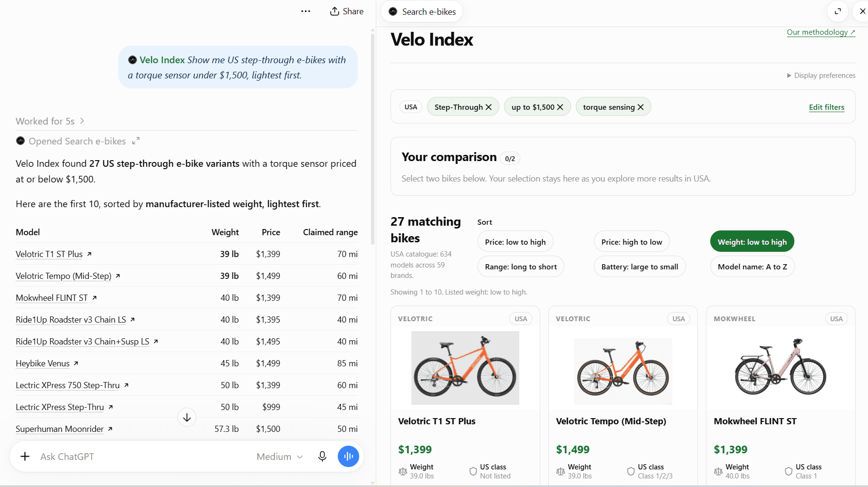
Task: Expand the Search e-bikes panel to fullscreen
Action: point(838,11)
